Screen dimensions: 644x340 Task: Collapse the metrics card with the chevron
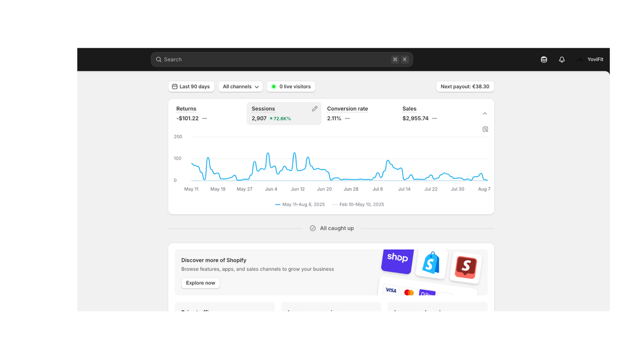coord(485,114)
